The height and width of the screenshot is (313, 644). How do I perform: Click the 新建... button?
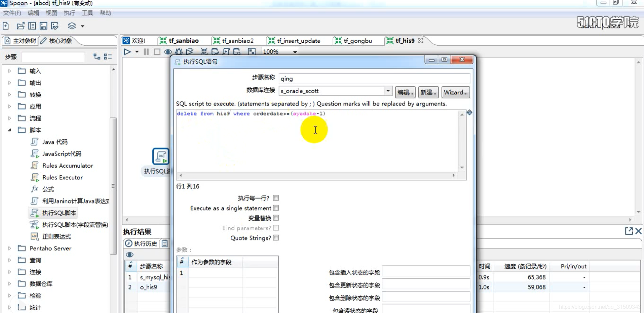click(x=428, y=92)
